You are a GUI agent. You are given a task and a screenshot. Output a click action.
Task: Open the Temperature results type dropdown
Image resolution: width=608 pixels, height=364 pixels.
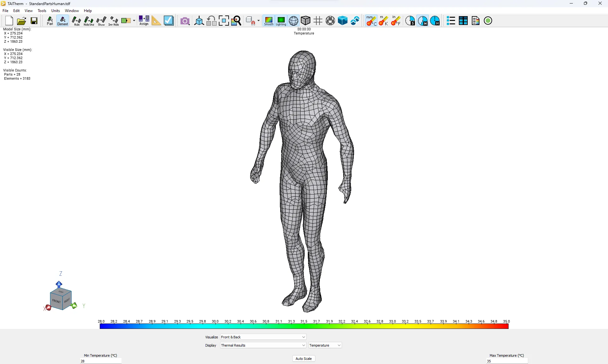pos(325,345)
